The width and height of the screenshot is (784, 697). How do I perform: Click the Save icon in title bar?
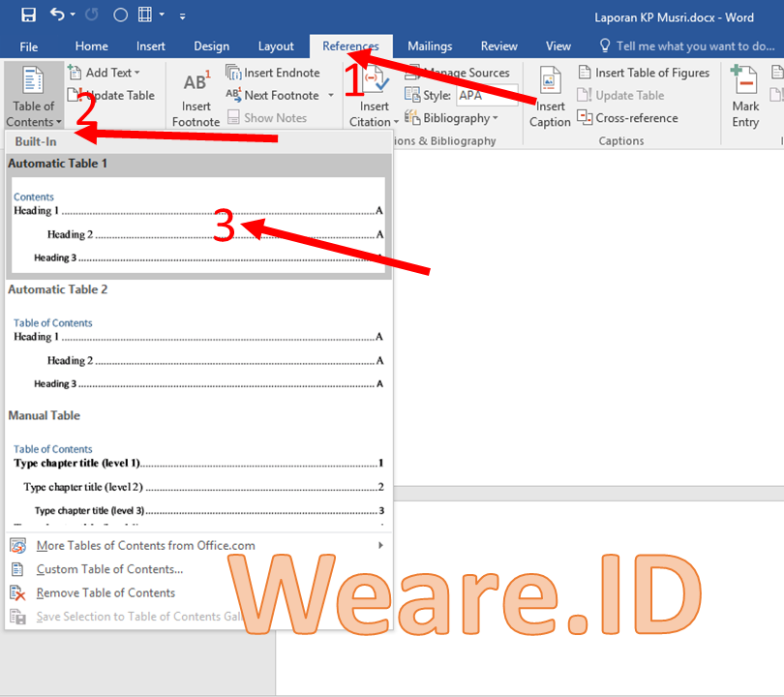tap(28, 15)
